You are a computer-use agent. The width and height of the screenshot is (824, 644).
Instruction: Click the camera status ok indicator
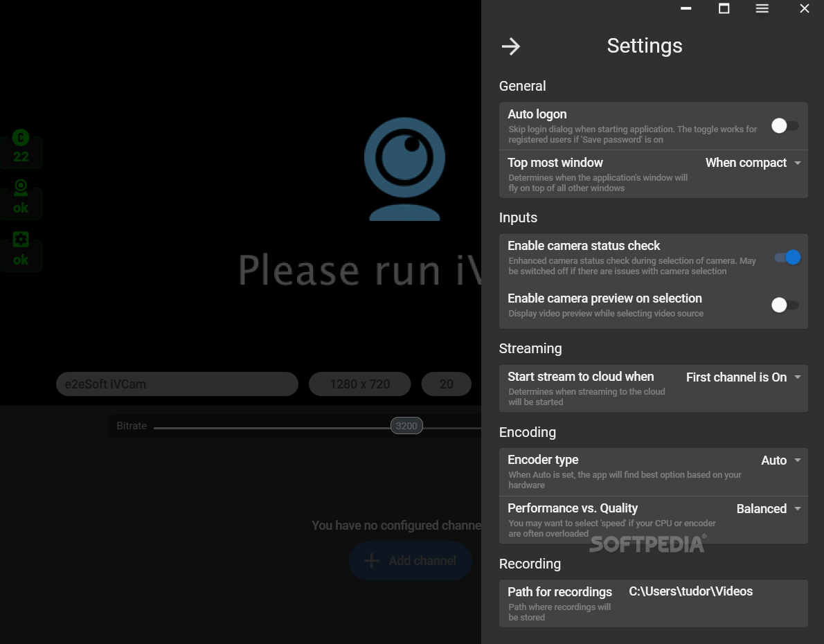click(x=21, y=199)
